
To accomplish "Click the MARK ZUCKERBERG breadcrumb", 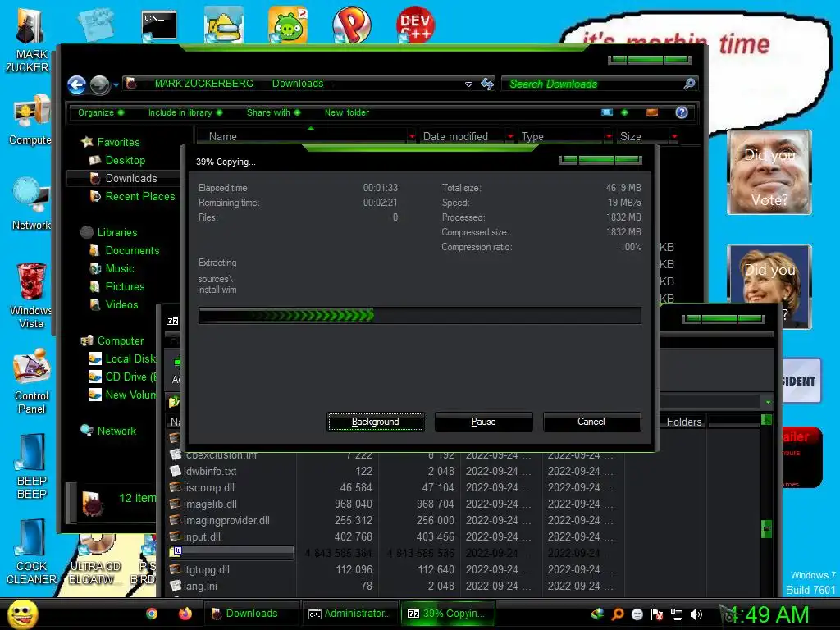I will pyautogui.click(x=203, y=84).
